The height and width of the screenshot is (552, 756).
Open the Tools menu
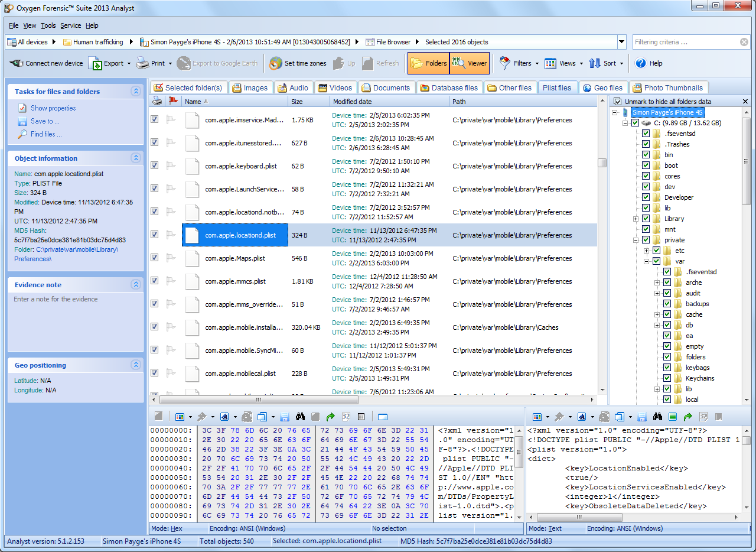coord(48,25)
